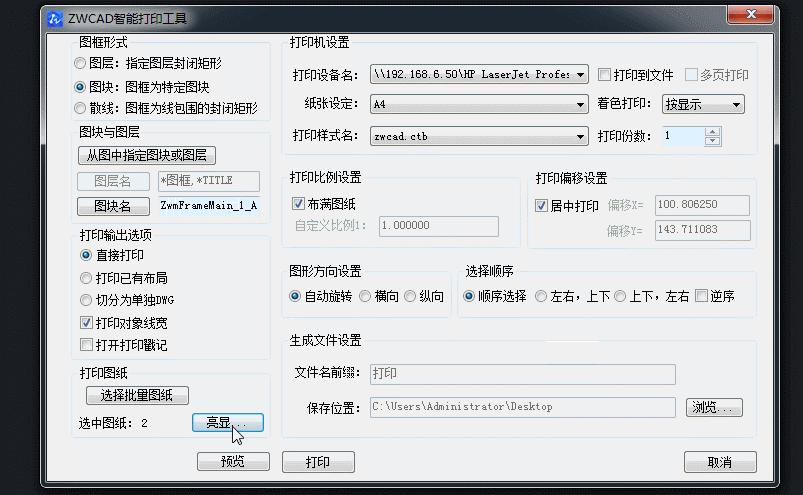Click the 偏移X 100.806250 field
This screenshot has height=495, width=803.
pos(702,205)
